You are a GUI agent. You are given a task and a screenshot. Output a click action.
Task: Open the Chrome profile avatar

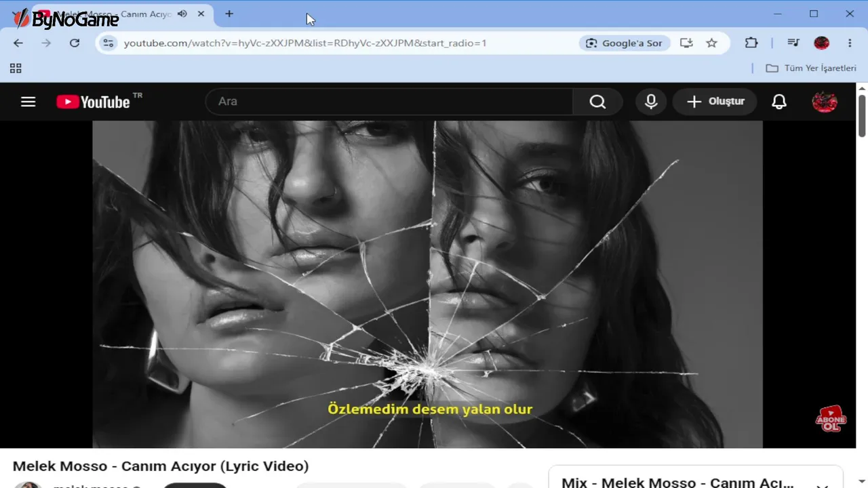click(x=821, y=43)
